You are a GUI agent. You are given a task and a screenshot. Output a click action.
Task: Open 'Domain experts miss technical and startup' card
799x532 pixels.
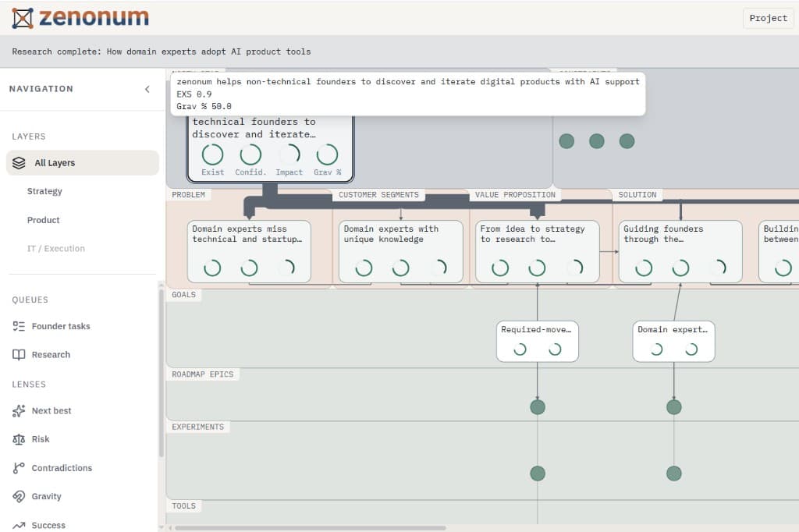pos(249,252)
